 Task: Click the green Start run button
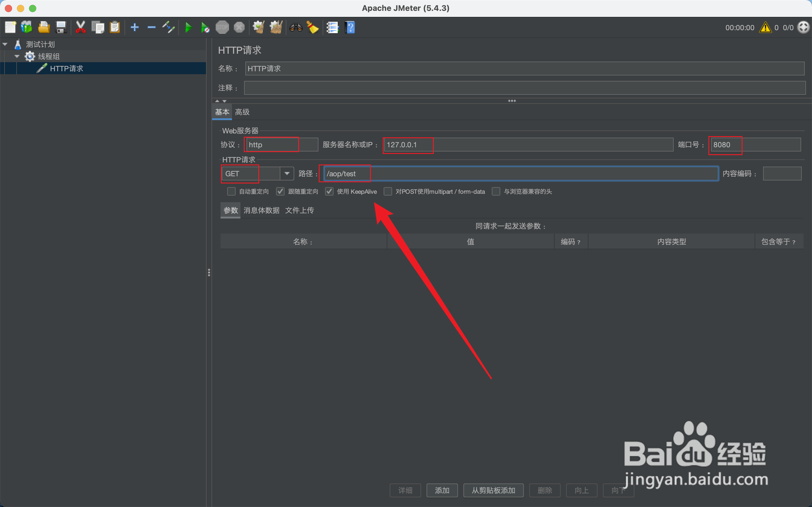[188, 27]
